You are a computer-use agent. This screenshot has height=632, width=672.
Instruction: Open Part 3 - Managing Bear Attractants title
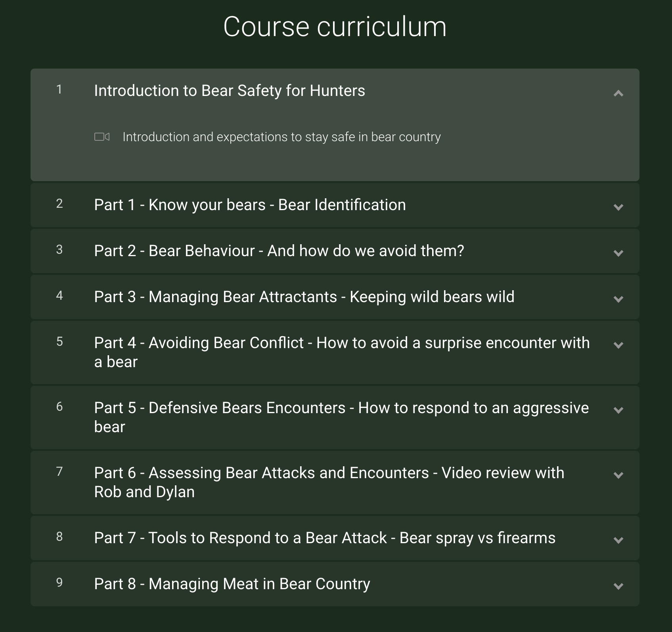(304, 297)
